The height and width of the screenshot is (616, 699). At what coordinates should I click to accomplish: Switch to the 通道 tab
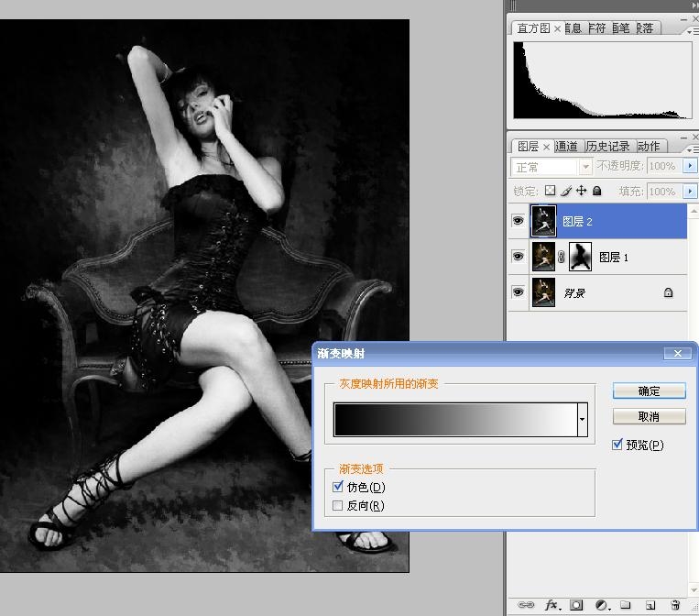(x=566, y=147)
